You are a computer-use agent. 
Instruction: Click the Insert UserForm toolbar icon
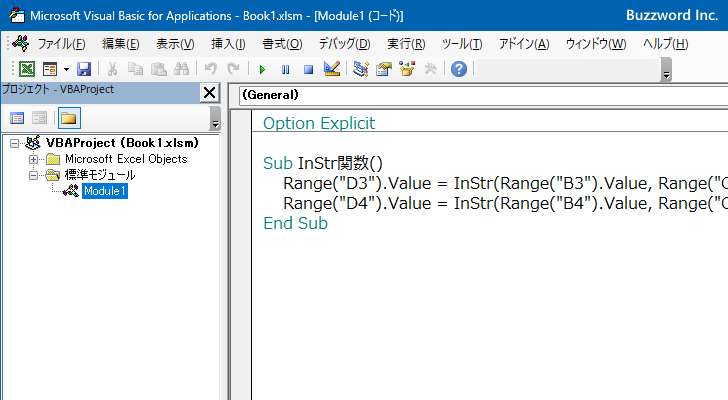(50, 69)
